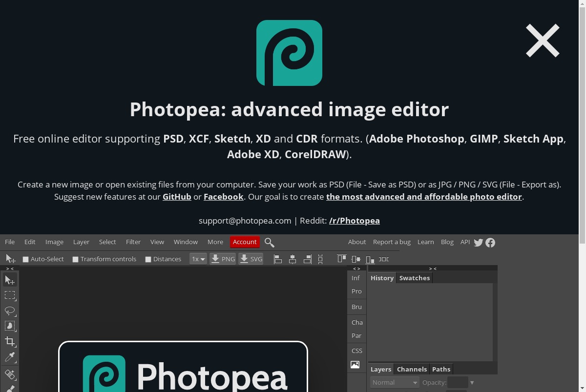Click the Opacity input field
Screen dimensions: 586x392
click(x=458, y=382)
